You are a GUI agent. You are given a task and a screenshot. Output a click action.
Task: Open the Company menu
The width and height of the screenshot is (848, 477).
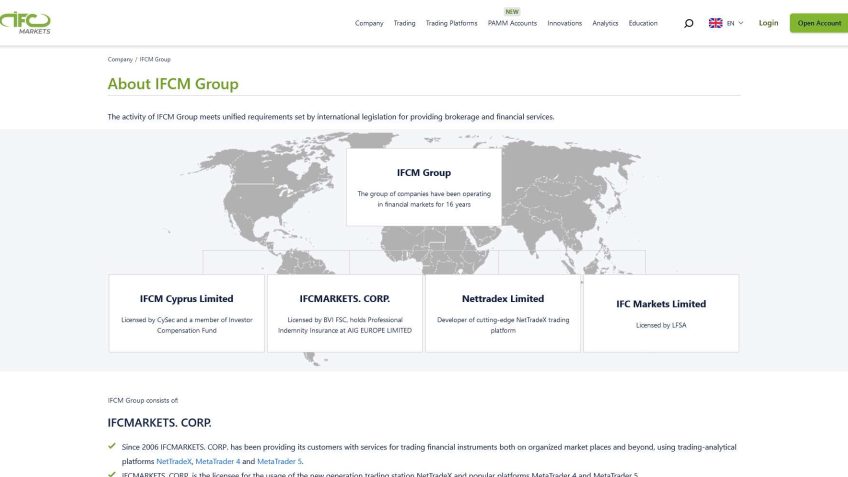(369, 23)
